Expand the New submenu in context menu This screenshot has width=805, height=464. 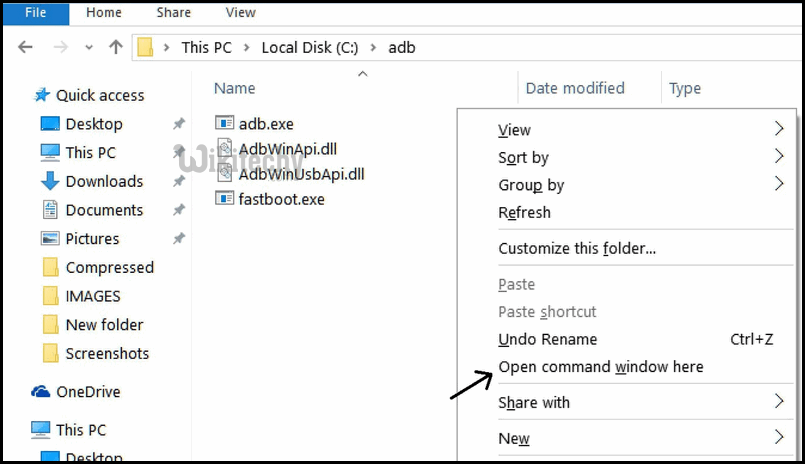[778, 438]
